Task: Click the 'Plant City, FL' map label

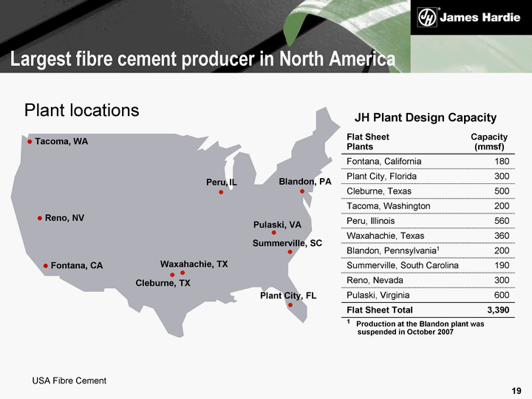Action: point(288,296)
